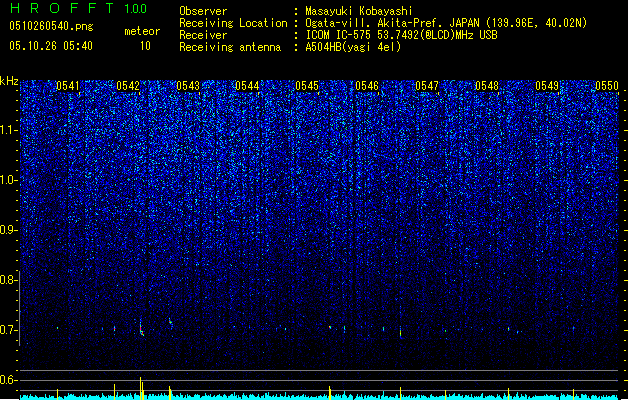629x400 pixels.
Task: Click the 1.0 kHz axis label
Action: click(9, 180)
